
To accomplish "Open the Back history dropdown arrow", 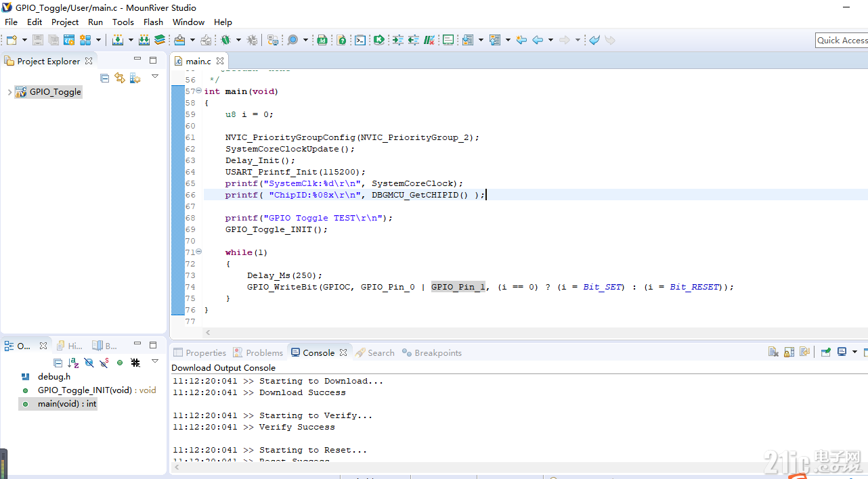I will click(x=550, y=40).
